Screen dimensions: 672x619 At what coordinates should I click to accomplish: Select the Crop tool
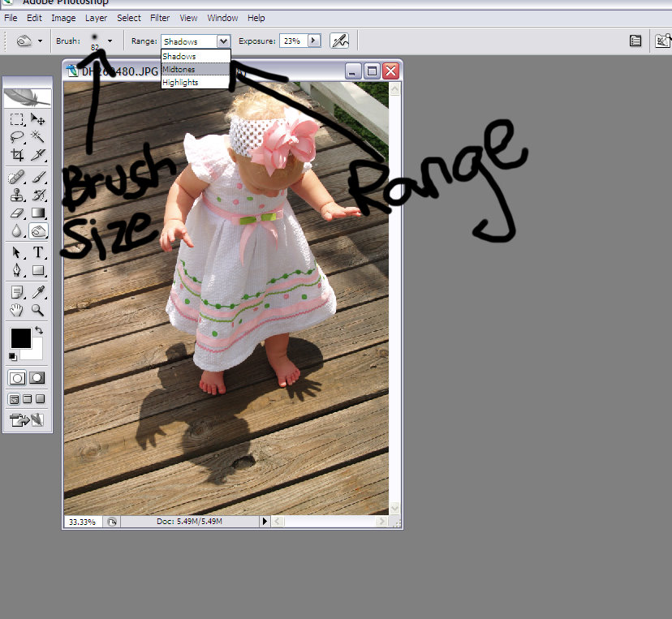(x=17, y=155)
